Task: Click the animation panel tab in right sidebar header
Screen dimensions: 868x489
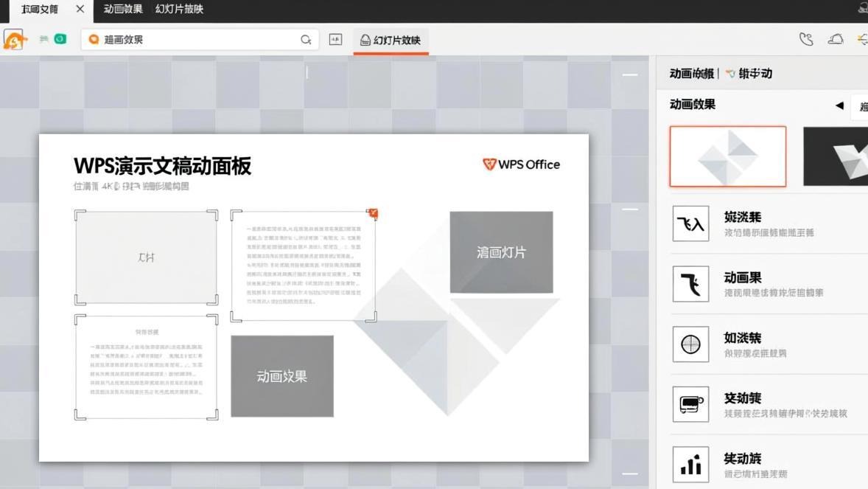Action: [691, 73]
